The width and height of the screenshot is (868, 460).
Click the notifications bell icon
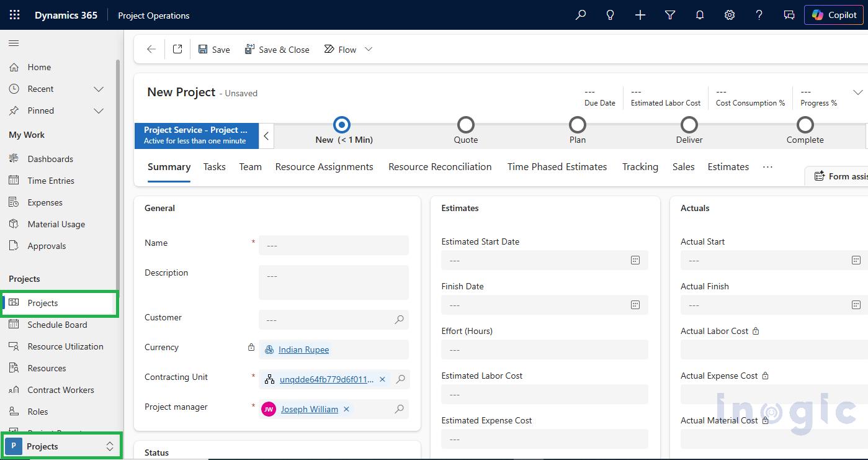tap(699, 15)
